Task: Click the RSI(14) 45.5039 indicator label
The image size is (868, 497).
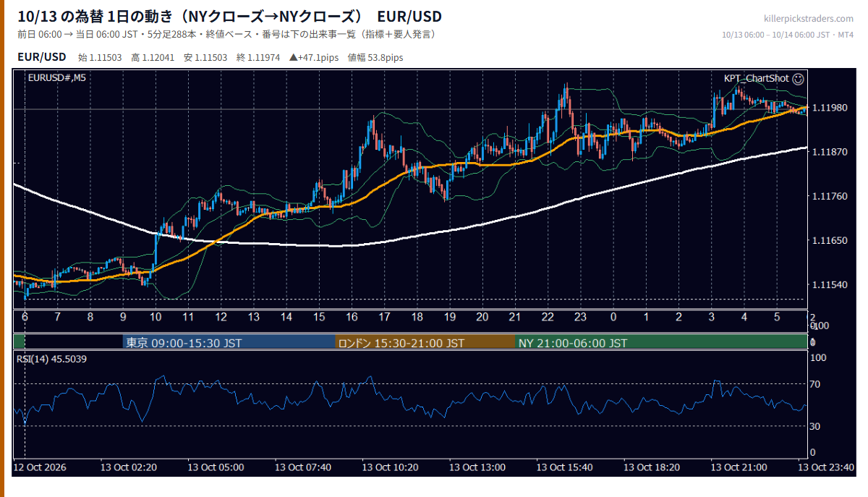Action: (51, 359)
